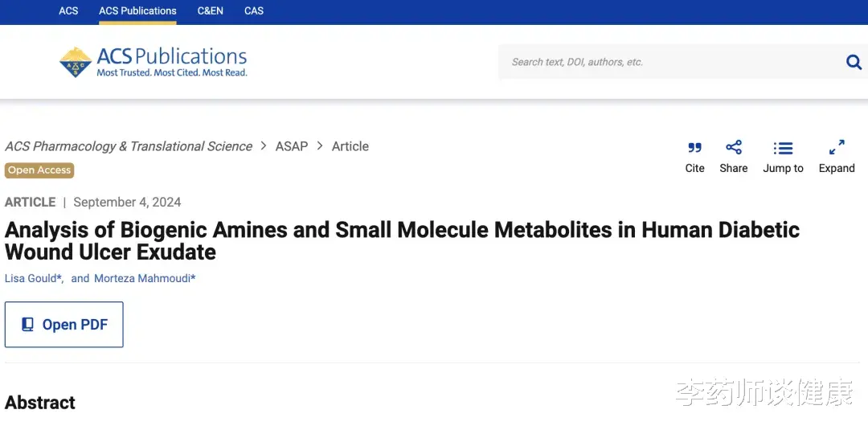This screenshot has width=868, height=426.
Task: Open the C&EN top navigation tab
Action: click(210, 10)
